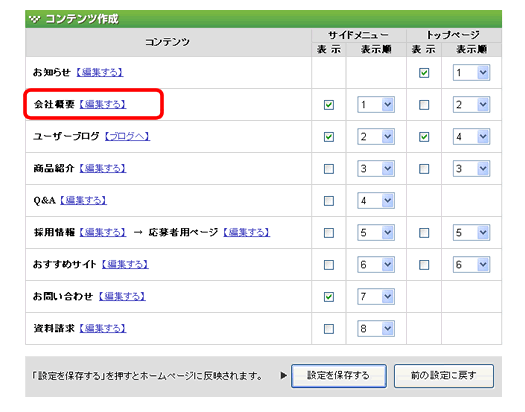The image size is (525, 412).
Task: Open 編集する link for 資料請求
Action: [x=102, y=328]
